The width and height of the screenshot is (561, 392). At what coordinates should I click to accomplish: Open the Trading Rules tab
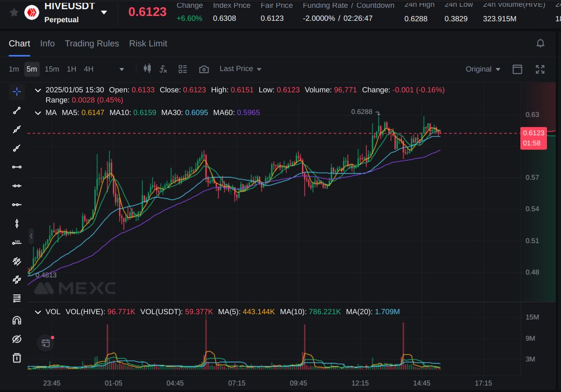tap(92, 44)
